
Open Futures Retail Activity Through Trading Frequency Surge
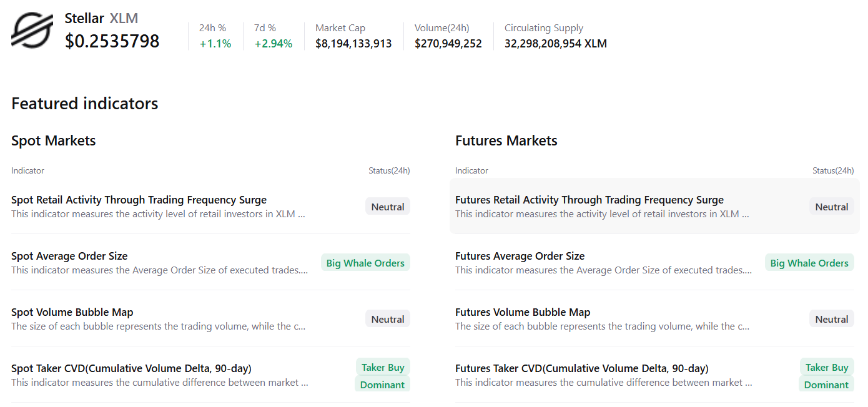pyautogui.click(x=589, y=200)
